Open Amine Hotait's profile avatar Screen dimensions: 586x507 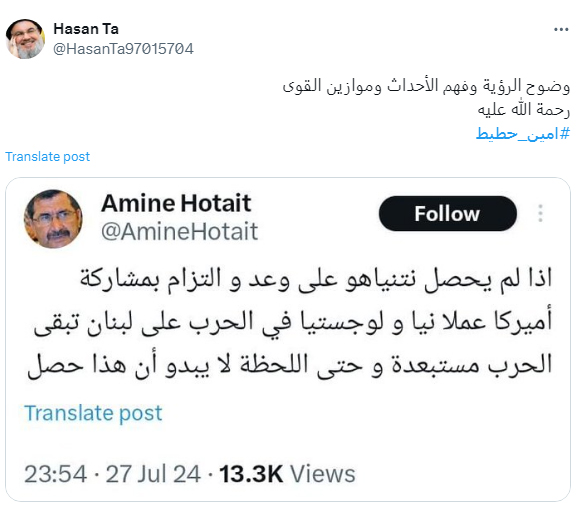coord(53,219)
